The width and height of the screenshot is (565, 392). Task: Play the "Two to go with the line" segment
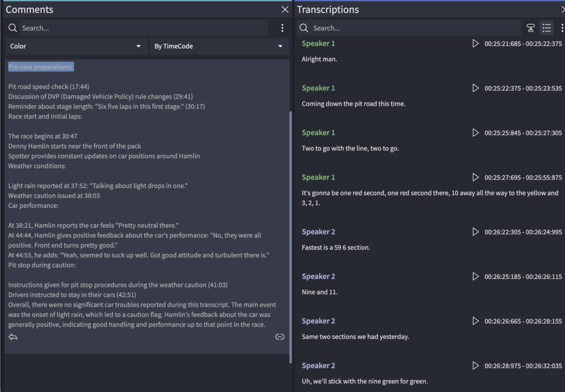coord(475,133)
